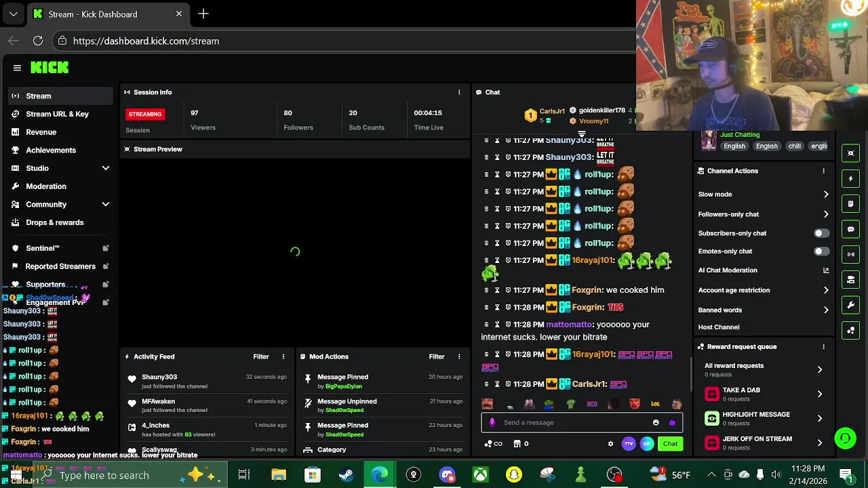Click Filter in Activity Feed
Image resolution: width=868 pixels, height=488 pixels.
pyautogui.click(x=261, y=357)
